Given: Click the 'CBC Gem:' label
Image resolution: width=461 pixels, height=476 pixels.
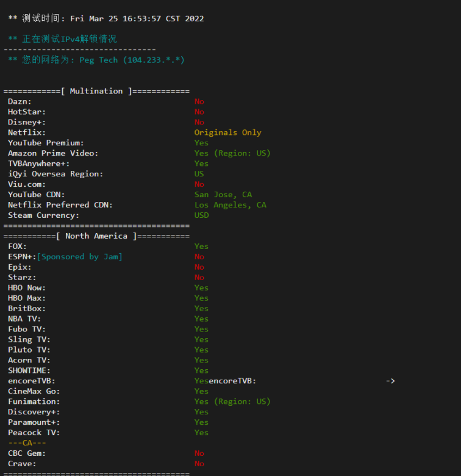Looking at the screenshot, I should point(27,453).
